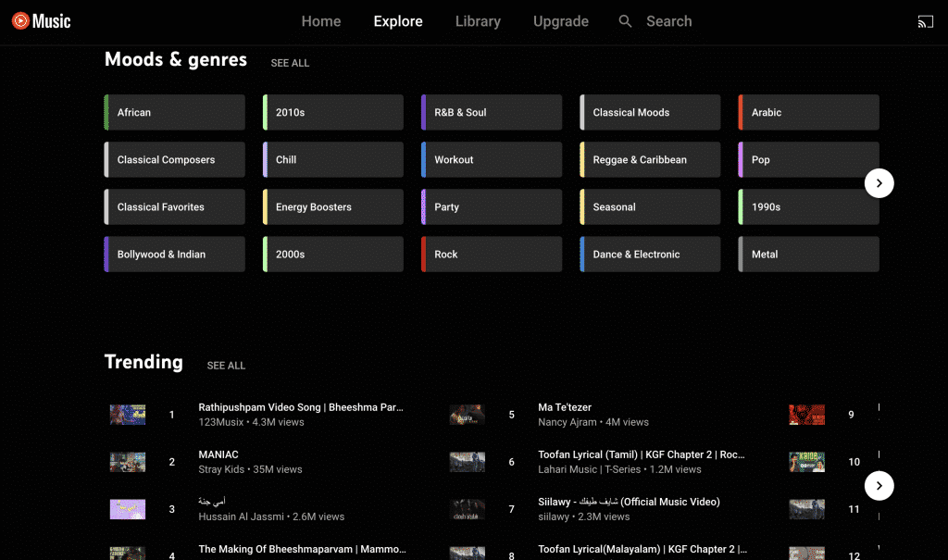Image resolution: width=948 pixels, height=560 pixels.
Task: Open the Home tab
Action: pyautogui.click(x=321, y=21)
